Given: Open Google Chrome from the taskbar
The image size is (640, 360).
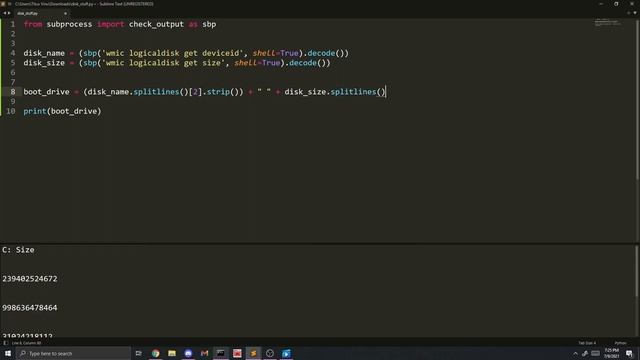Looking at the screenshot, I should point(156,353).
